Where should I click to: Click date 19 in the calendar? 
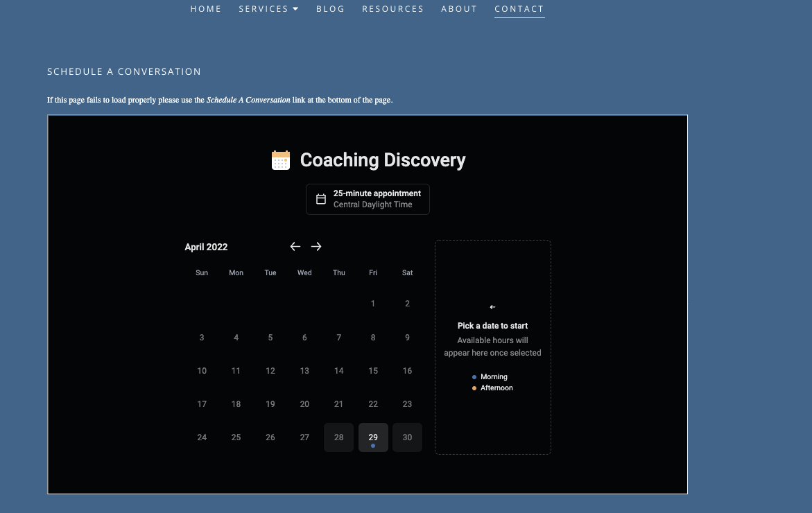click(270, 403)
